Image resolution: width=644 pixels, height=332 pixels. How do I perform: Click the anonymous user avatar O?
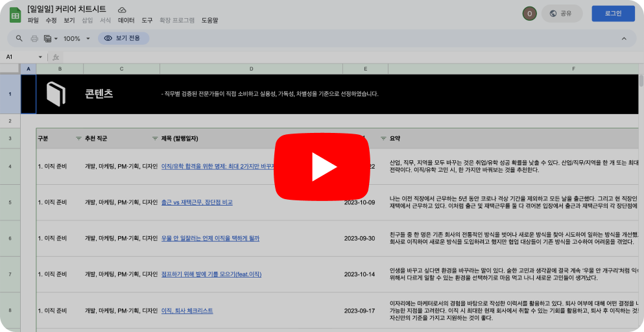[529, 14]
